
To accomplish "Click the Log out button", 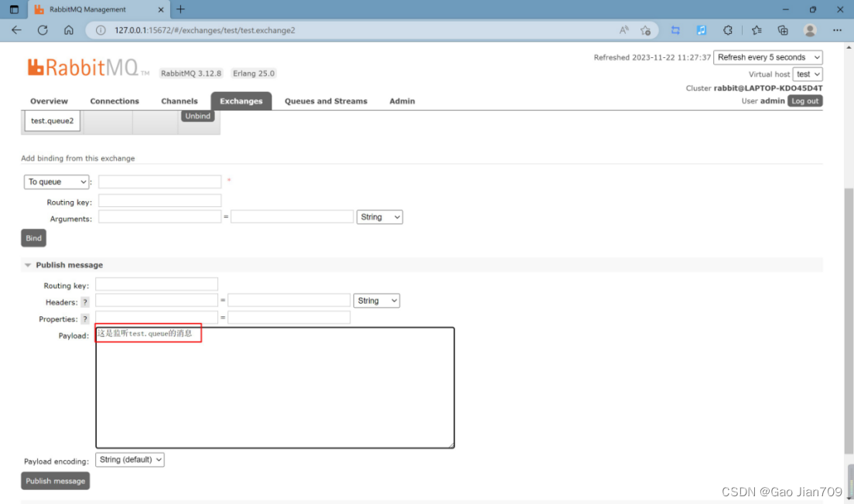I will point(804,101).
